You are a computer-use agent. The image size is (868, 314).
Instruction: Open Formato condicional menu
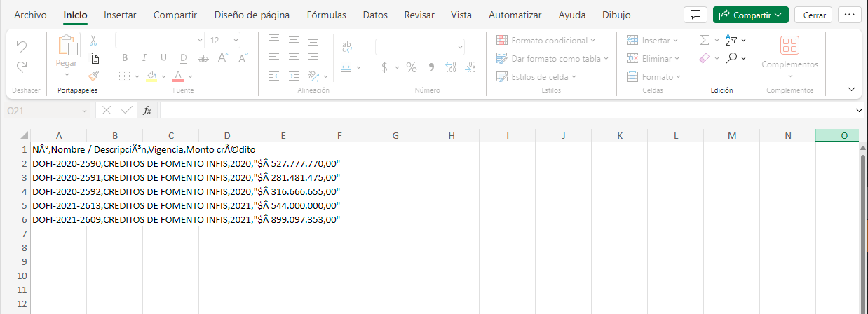(545, 41)
